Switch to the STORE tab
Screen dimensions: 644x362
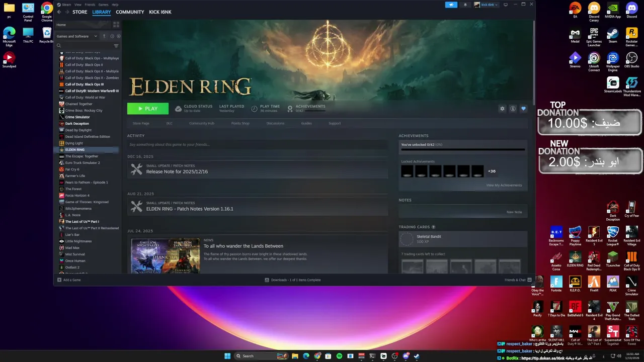pyautogui.click(x=79, y=12)
